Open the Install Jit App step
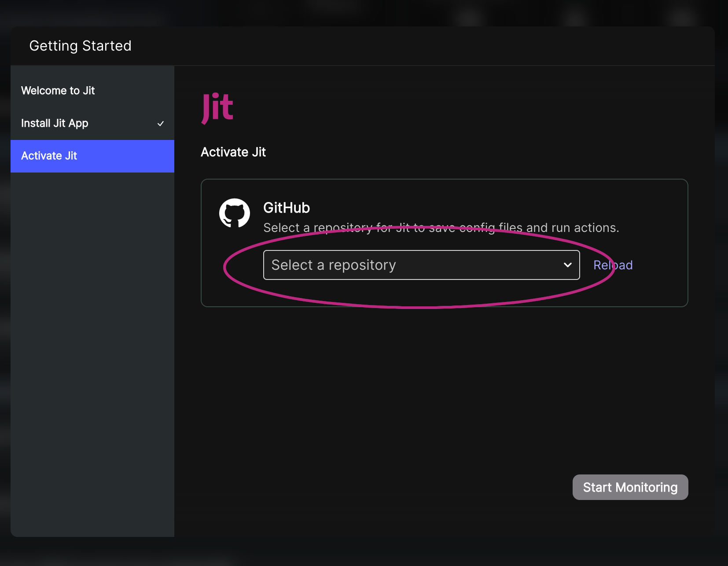Screen dimensions: 728x566 point(92,123)
